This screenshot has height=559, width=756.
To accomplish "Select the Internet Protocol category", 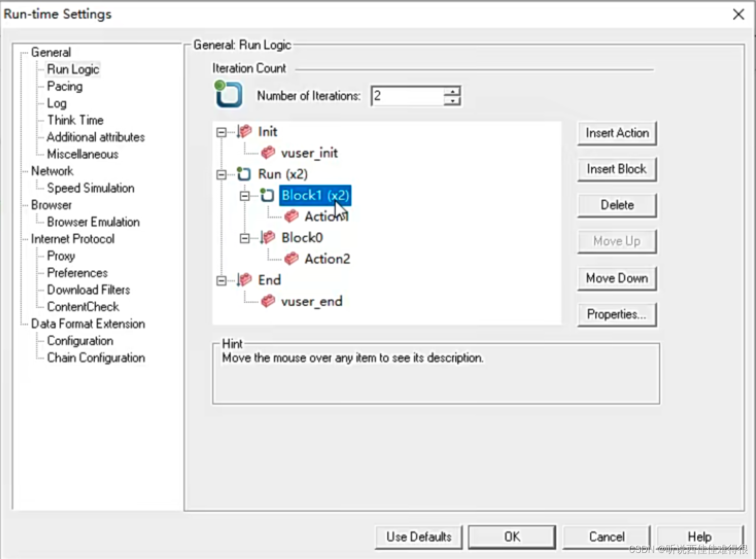I will [73, 239].
